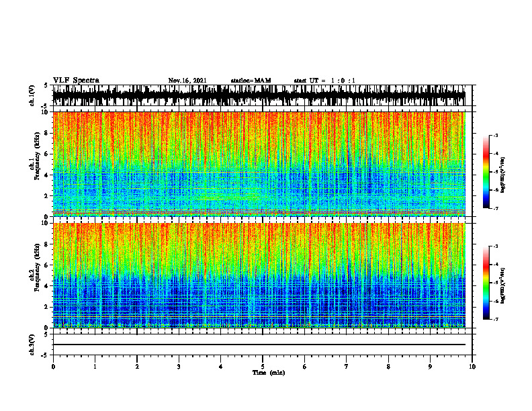The image size is (532, 411).
Task: Click the "6" kHz tick of ch.2 spectrogram
Action: point(47,265)
